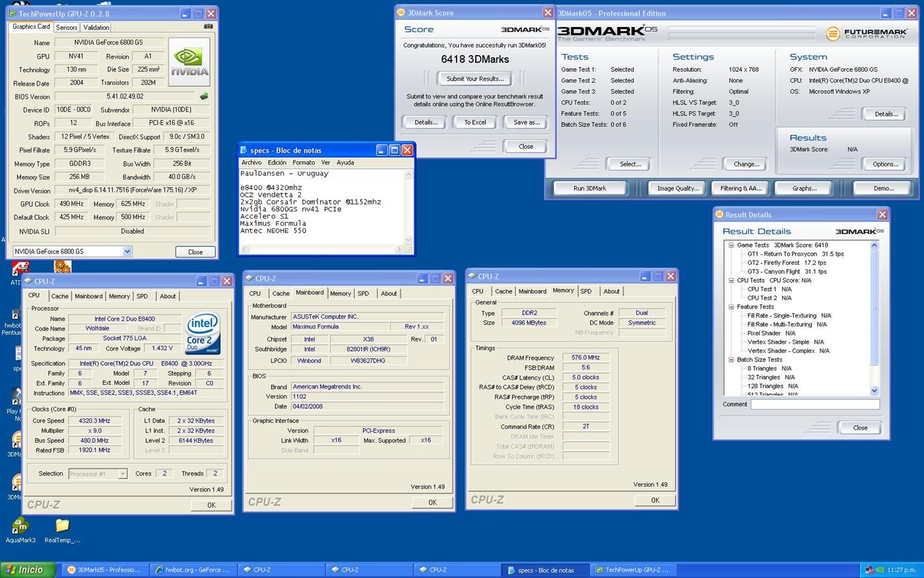Image resolution: width=924 pixels, height=578 pixels.
Task: Open the AquaMark3 desktop icon
Action: tap(20, 530)
